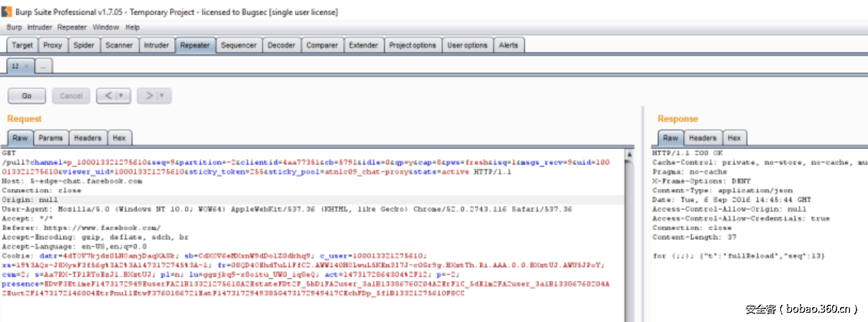Open a new Repeater tab via the ... tab

pyautogui.click(x=43, y=66)
